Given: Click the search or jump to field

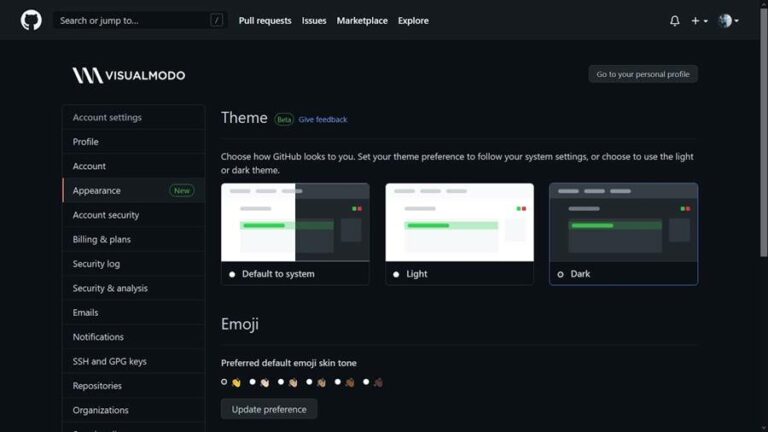Looking at the screenshot, I should (x=140, y=20).
